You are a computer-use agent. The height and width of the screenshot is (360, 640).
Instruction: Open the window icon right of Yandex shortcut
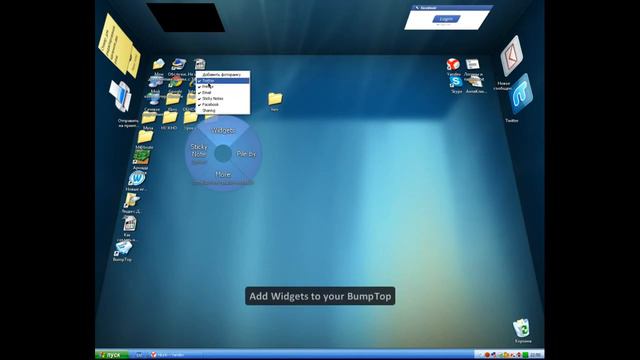[473, 64]
